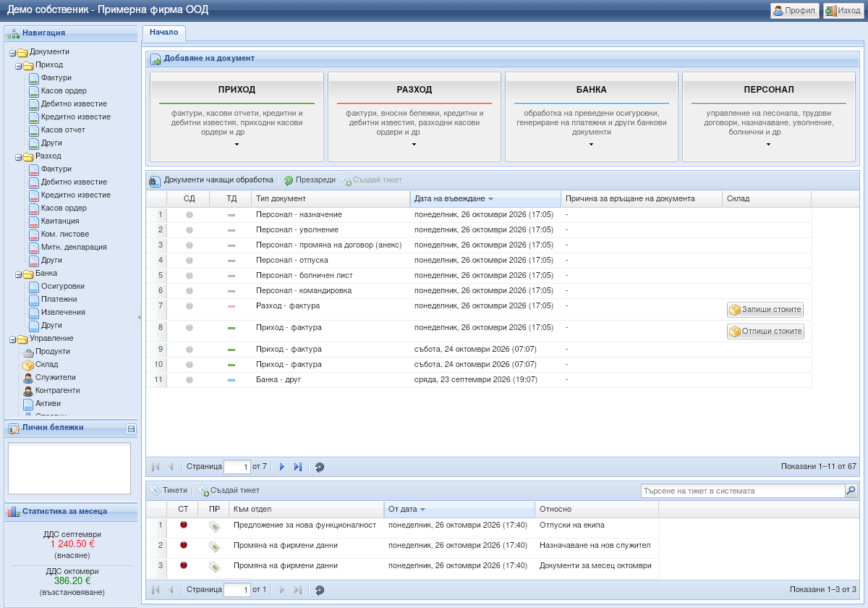Collapse the Документи tree node
Screen dimensions: 868x608
coord(13,52)
